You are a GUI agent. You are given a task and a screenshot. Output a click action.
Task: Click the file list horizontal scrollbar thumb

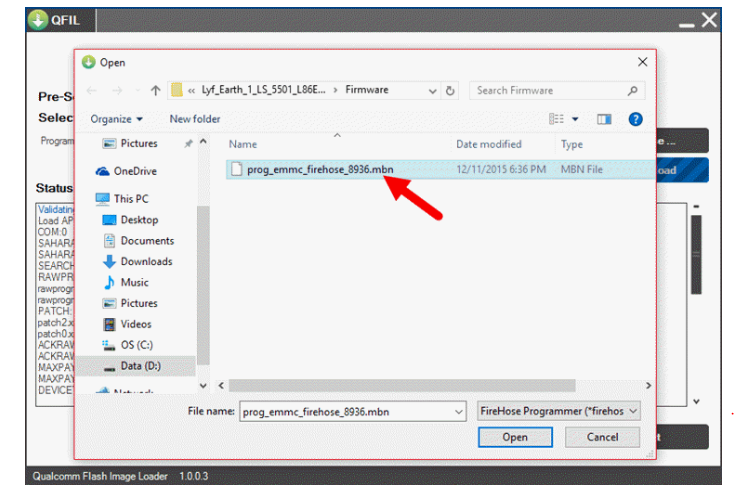(402, 386)
